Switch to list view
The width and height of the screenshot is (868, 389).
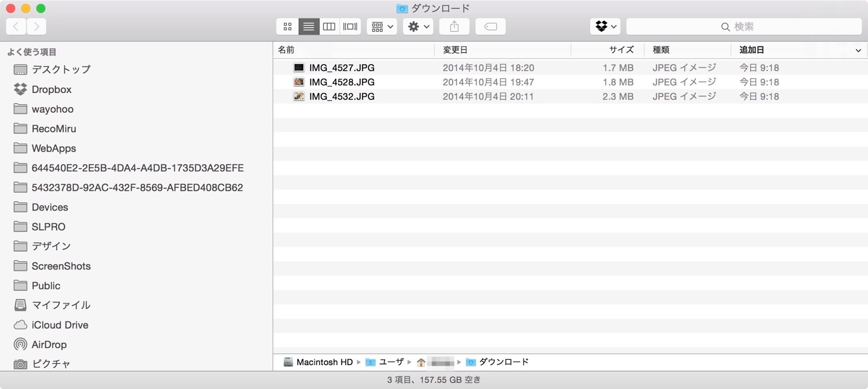(309, 26)
